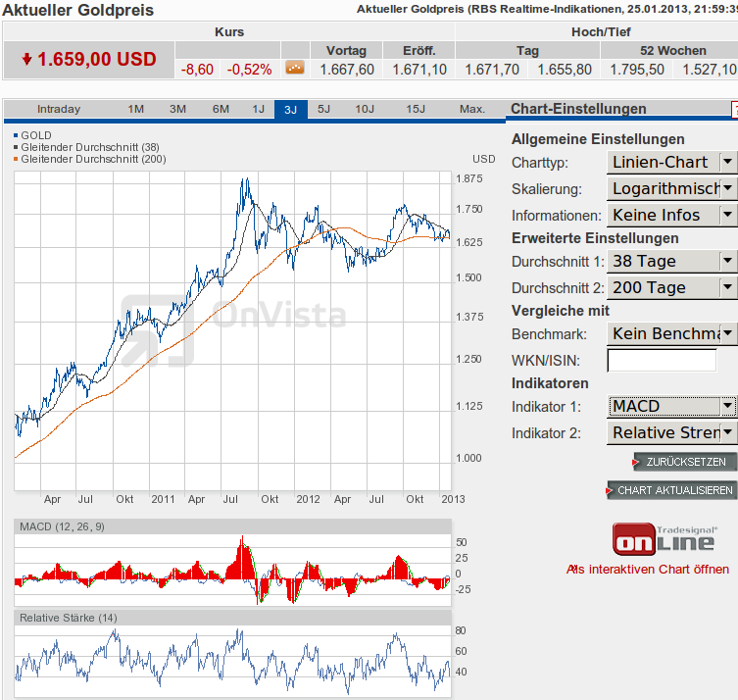Select the 1J time range tab
Image resolution: width=738 pixels, height=700 pixels.
point(259,109)
